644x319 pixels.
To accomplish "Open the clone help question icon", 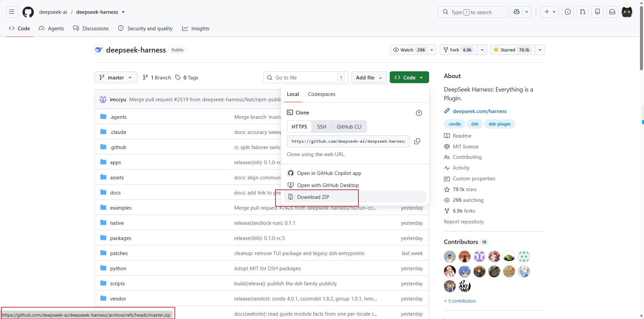I will (419, 113).
